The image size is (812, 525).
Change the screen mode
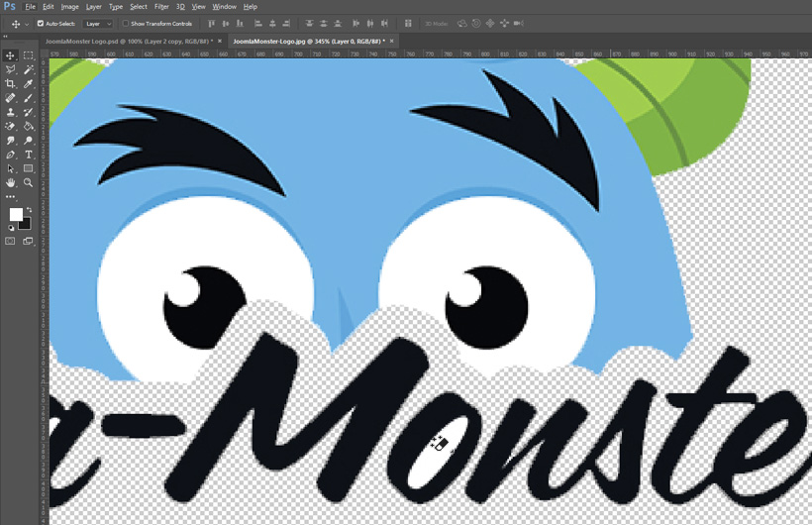[x=28, y=241]
